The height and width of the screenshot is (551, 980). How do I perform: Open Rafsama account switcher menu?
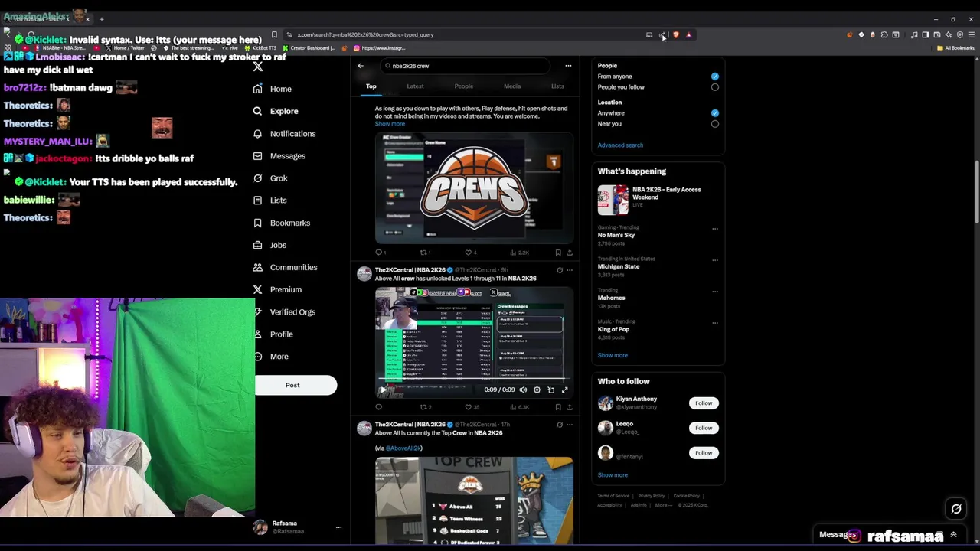point(338,527)
